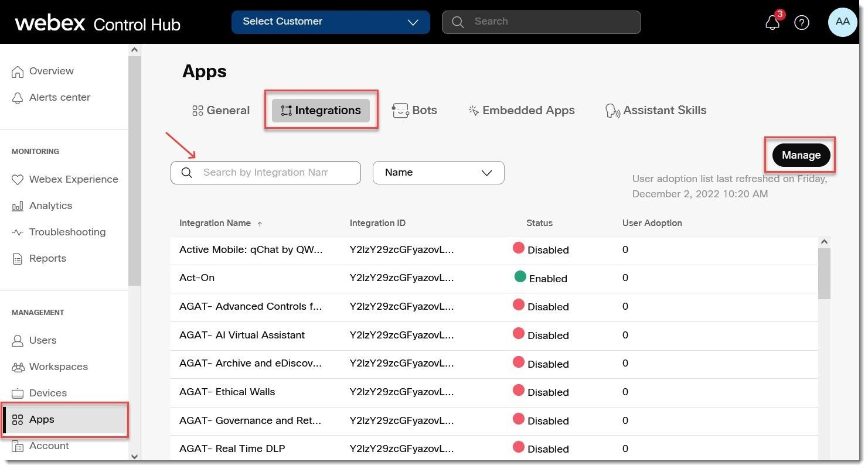The image size is (868, 469).
Task: Click the help question mark icon
Action: tap(801, 22)
